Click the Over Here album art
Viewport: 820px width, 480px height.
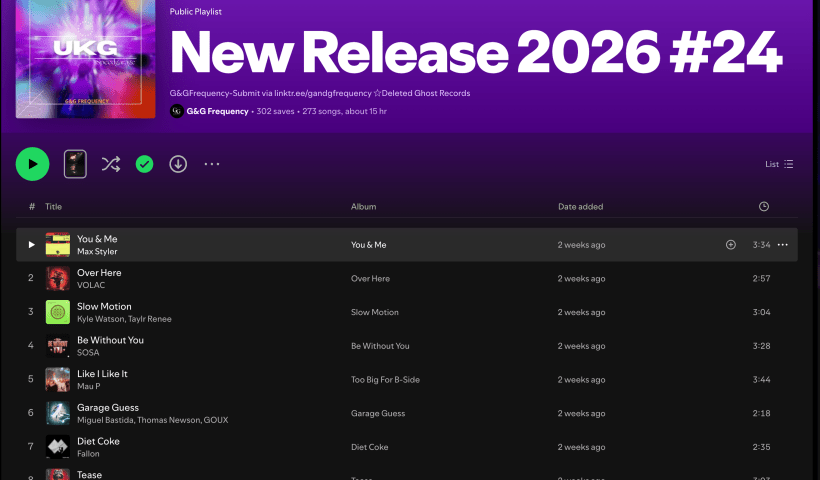coord(57,278)
